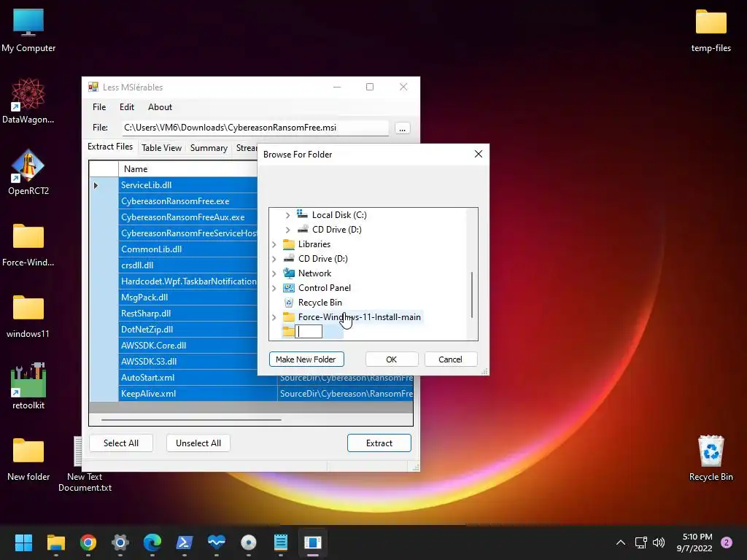Select Recycle Bin in folder tree
Image resolution: width=747 pixels, height=560 pixels.
coord(320,303)
